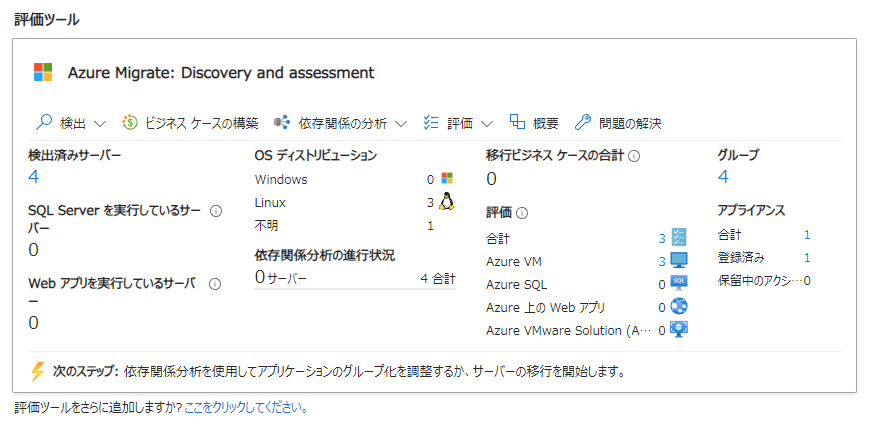
Task: Click the Azure VMware Solution (A… label
Action: pos(568,331)
